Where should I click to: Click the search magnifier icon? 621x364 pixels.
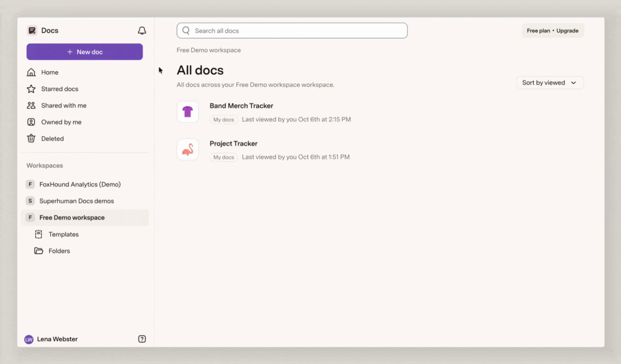(186, 31)
